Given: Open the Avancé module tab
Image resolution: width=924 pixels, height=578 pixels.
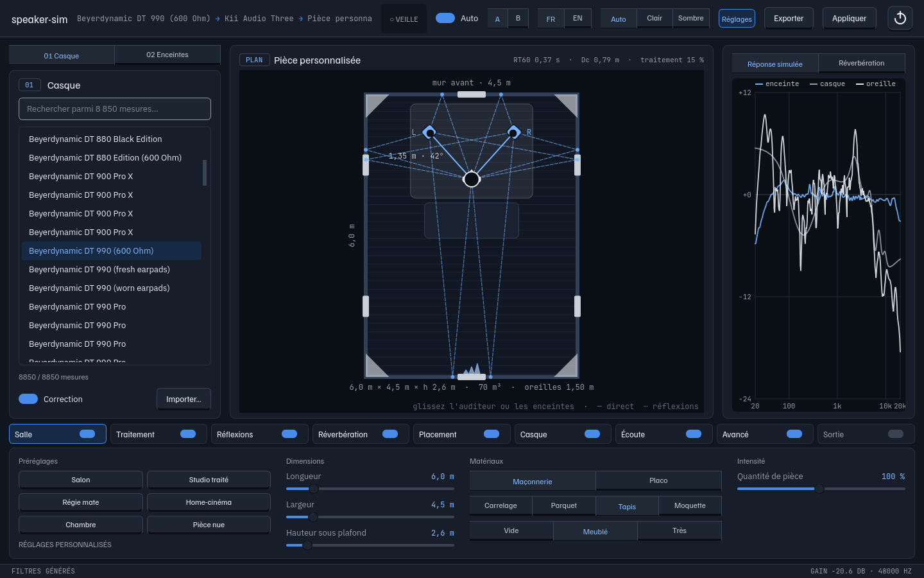Looking at the screenshot, I should point(764,434).
